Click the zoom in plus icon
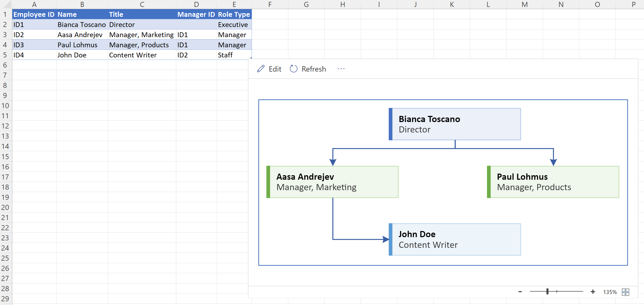644x305 pixels. (x=593, y=292)
